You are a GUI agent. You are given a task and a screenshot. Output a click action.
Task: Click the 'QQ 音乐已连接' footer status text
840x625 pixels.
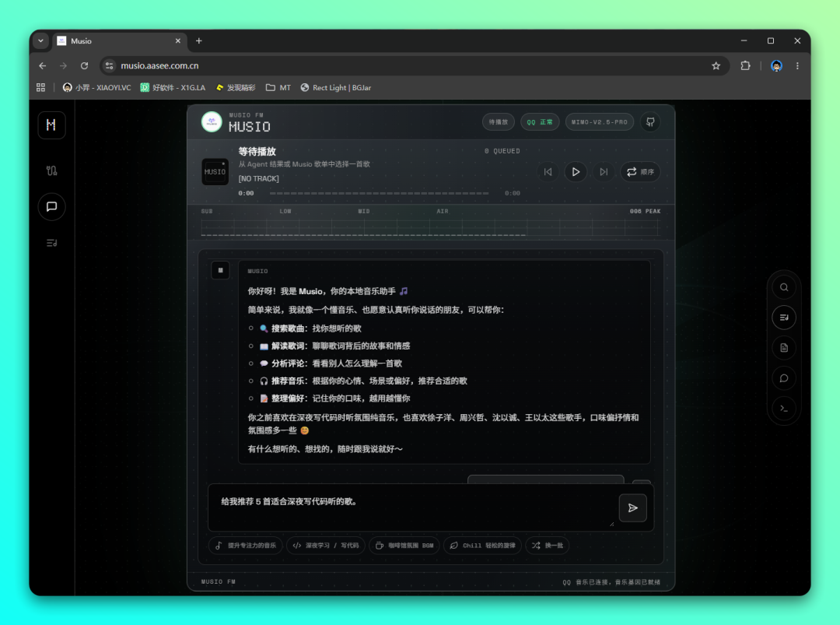pos(611,582)
